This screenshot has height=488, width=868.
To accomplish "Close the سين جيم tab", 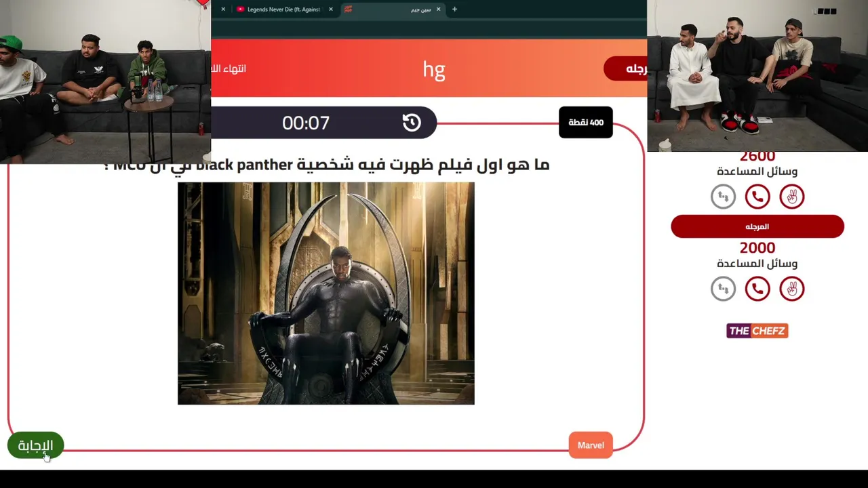I will point(438,9).
